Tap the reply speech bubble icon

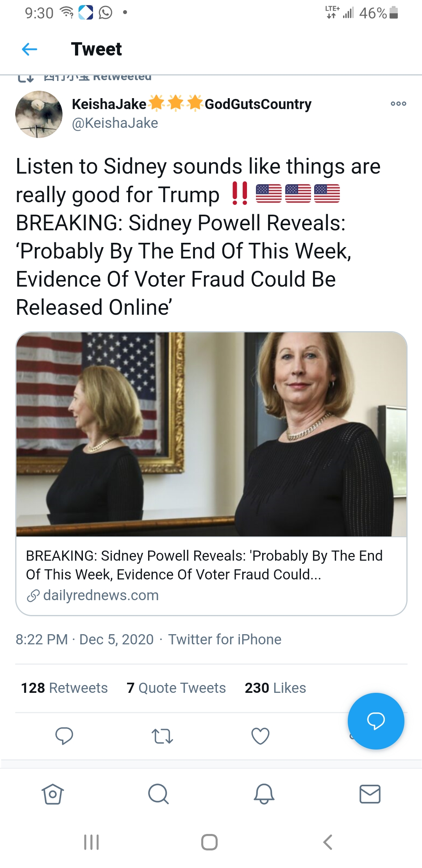64,736
